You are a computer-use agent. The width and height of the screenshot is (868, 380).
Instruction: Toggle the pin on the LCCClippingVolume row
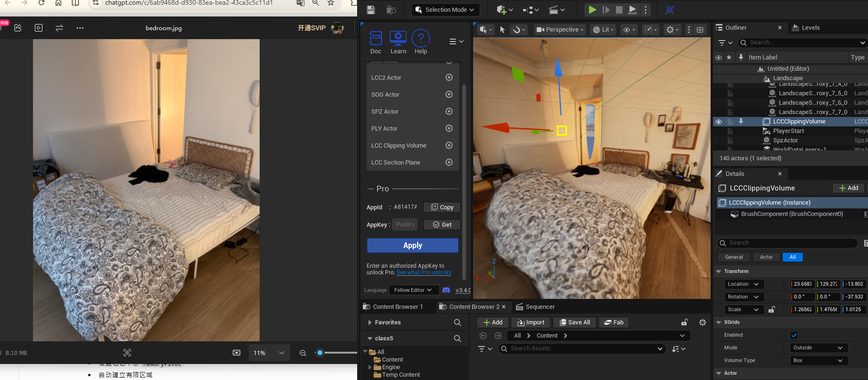[741, 122]
